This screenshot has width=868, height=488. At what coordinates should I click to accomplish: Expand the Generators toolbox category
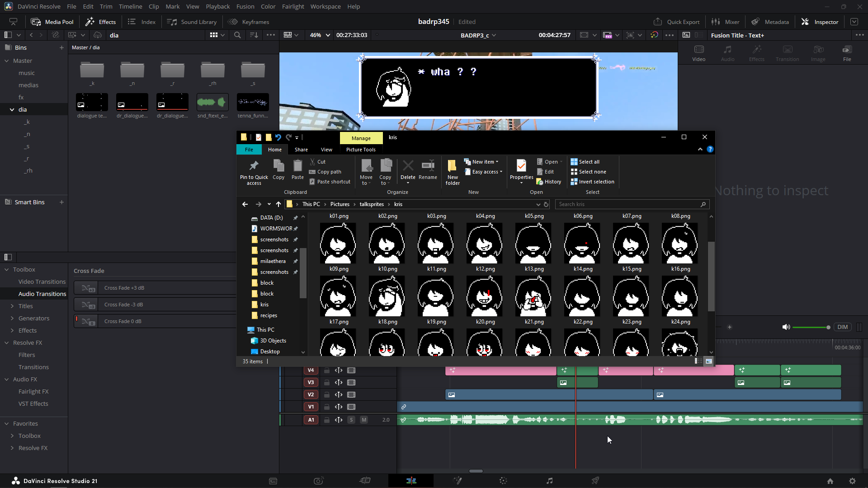pos(12,319)
